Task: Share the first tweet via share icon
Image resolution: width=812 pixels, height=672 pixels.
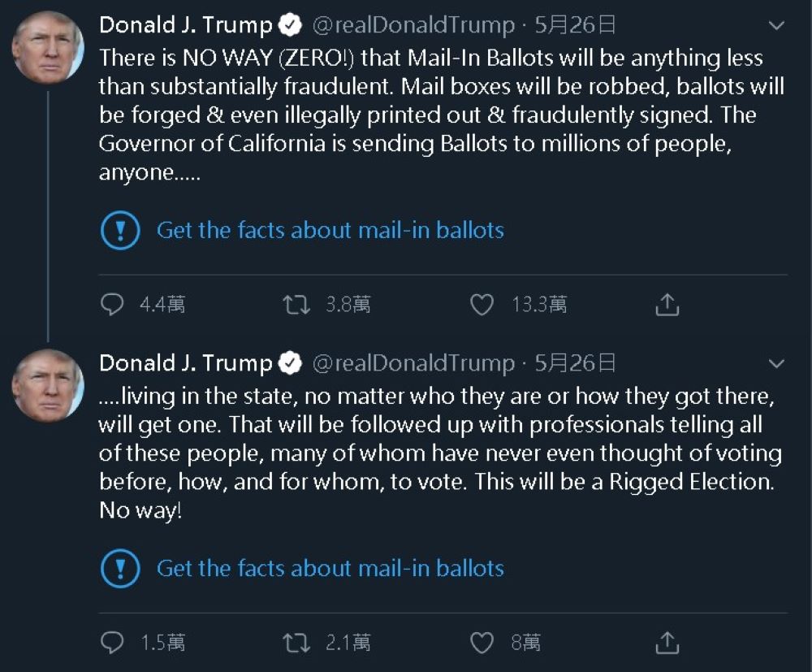Action: pyautogui.click(x=666, y=305)
